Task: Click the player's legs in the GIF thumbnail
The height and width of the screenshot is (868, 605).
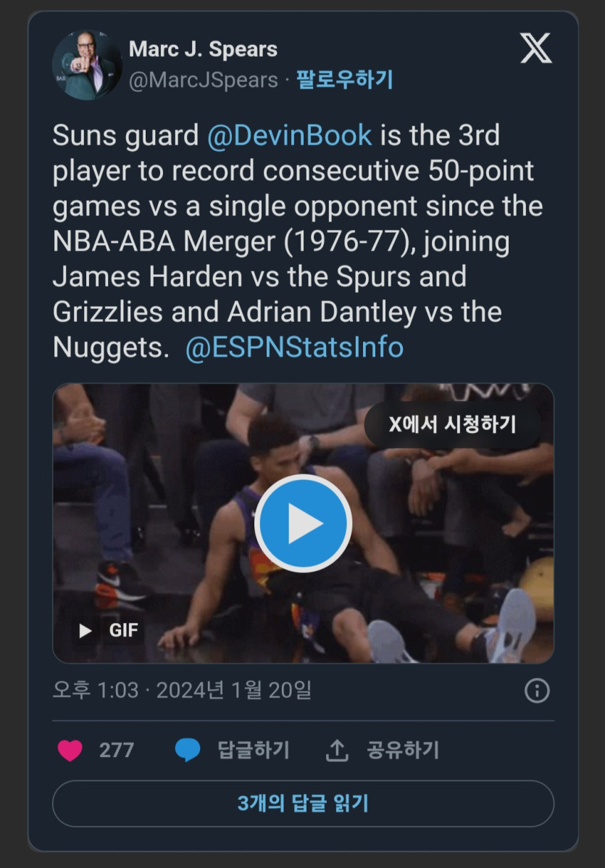Action: pyautogui.click(x=406, y=616)
